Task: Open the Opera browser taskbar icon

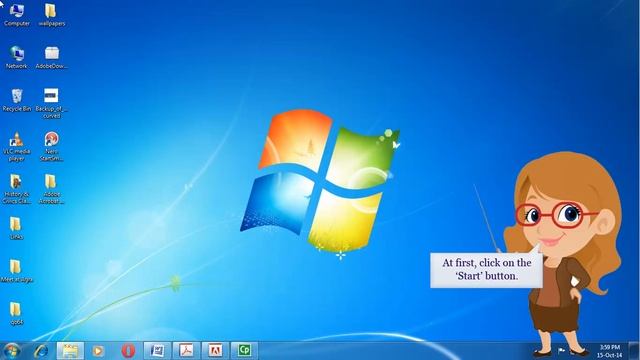Action: (128, 351)
